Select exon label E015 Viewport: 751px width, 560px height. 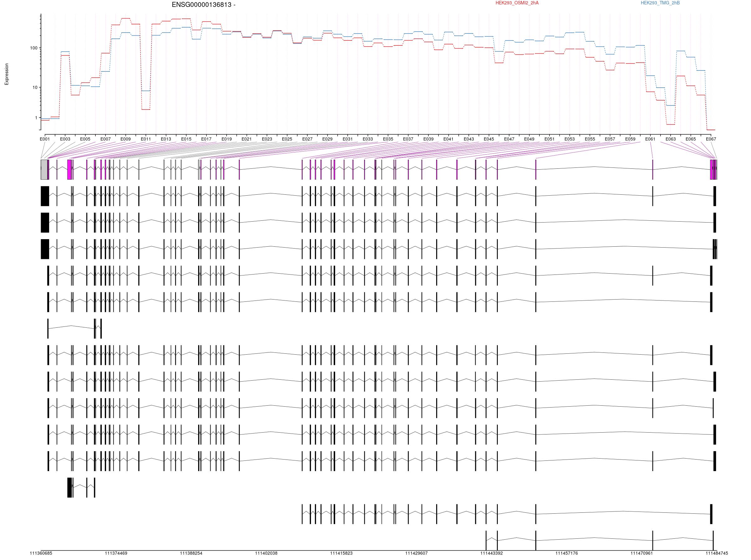(186, 139)
